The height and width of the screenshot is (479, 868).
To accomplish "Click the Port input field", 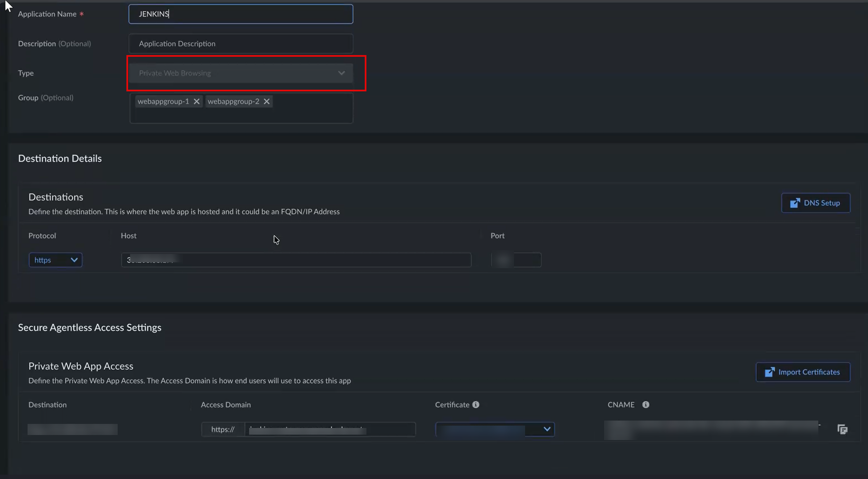I will [516, 260].
